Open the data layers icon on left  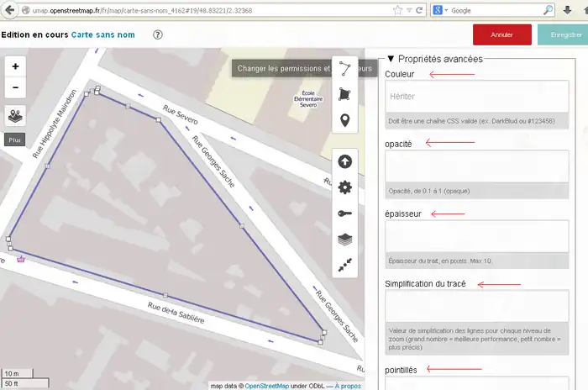(x=16, y=116)
